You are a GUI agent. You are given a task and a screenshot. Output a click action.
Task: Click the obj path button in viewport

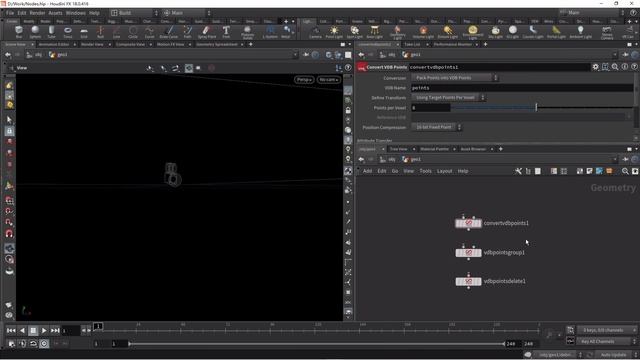pyautogui.click(x=34, y=55)
